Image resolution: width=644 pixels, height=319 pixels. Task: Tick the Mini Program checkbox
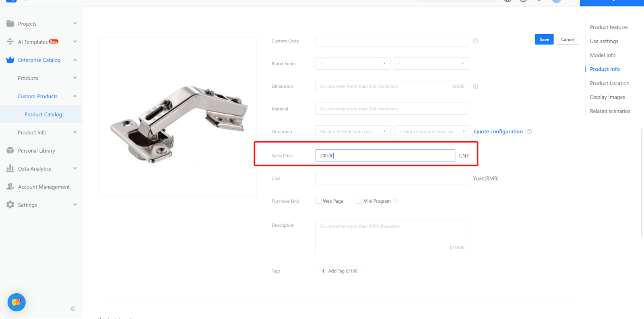(x=359, y=201)
